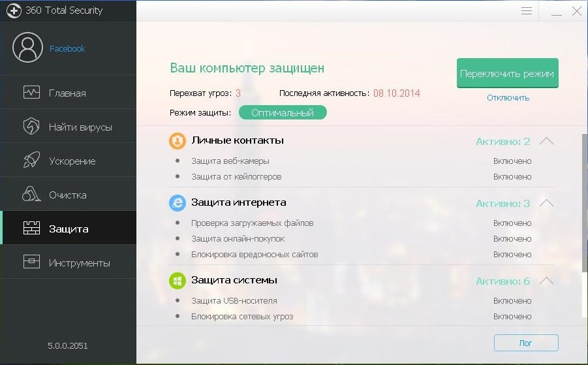Click the Защита системы heading

pyautogui.click(x=234, y=280)
